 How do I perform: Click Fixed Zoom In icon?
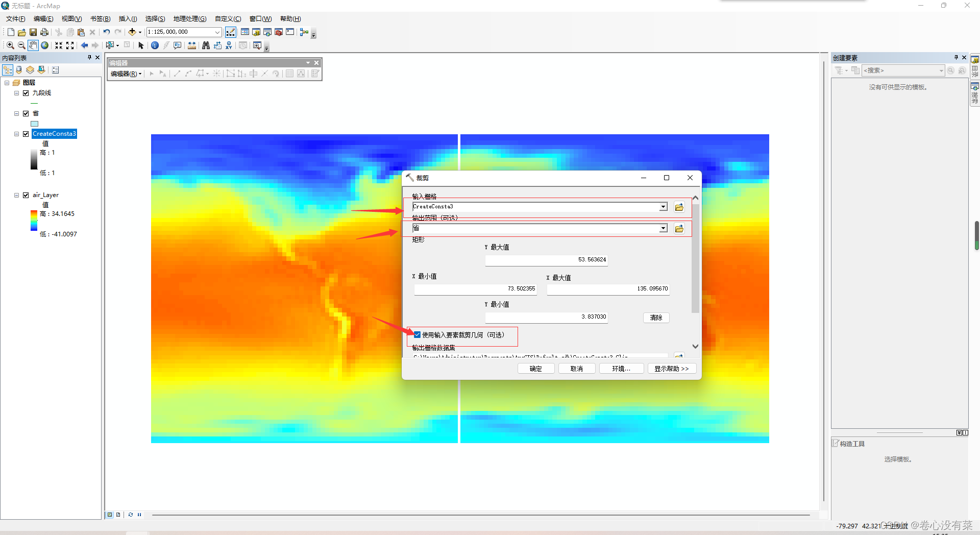pos(59,45)
